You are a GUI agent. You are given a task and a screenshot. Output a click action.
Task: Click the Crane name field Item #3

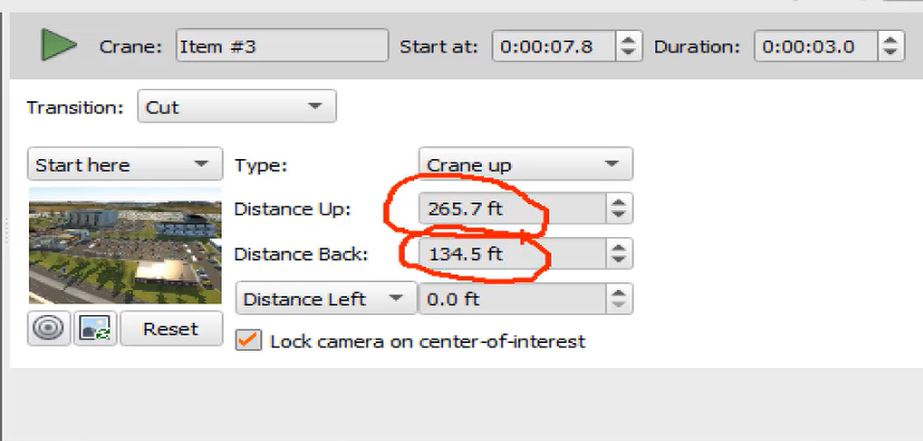(x=282, y=45)
